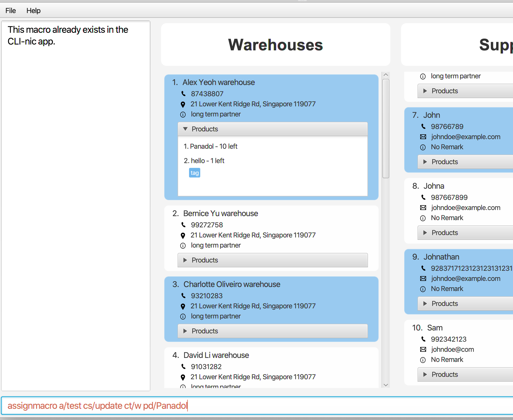Viewport: 513px width, 420px height.
Task: Click email envelope icon for supplier John
Action: [x=423, y=137]
